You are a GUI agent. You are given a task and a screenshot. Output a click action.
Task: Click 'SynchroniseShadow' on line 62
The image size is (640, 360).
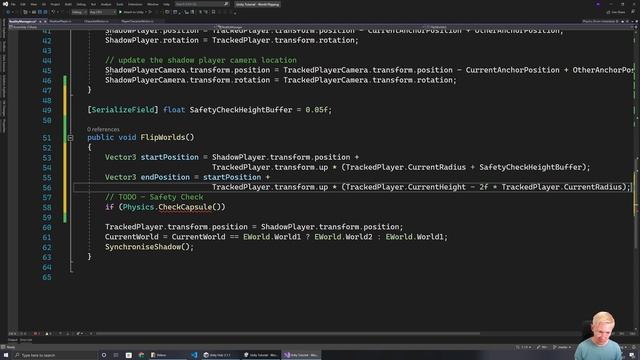click(143, 247)
